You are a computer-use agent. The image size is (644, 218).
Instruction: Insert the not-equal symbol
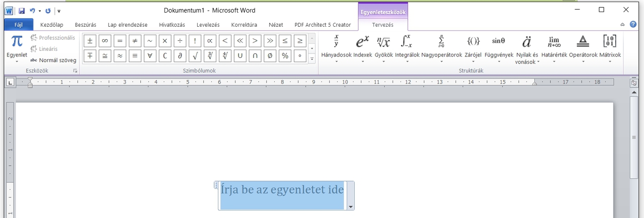point(135,41)
